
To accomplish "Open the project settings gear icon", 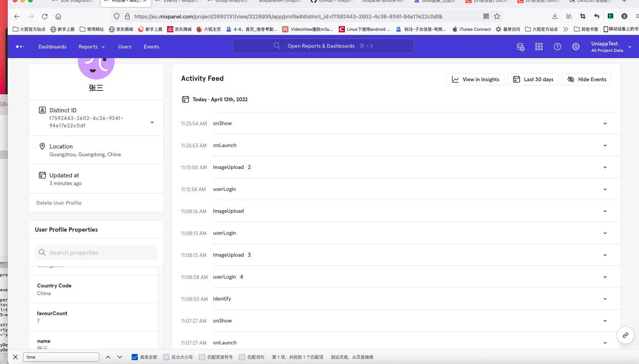I will (x=575, y=47).
